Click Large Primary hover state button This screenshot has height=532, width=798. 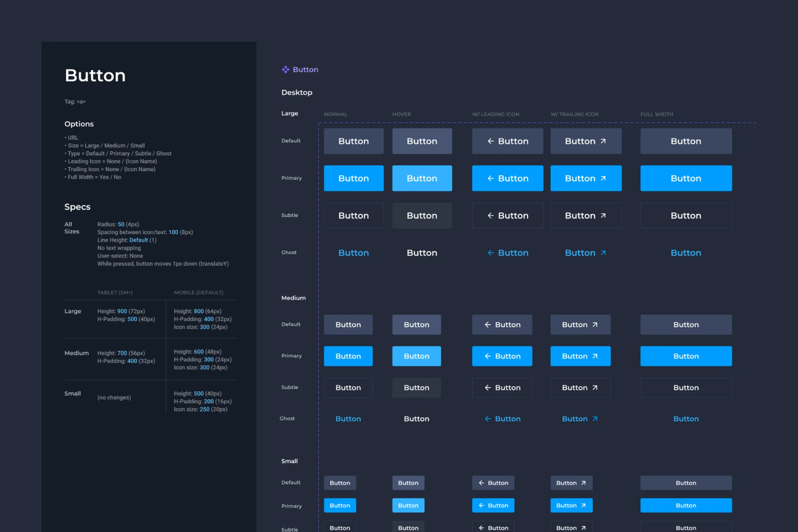coord(422,178)
